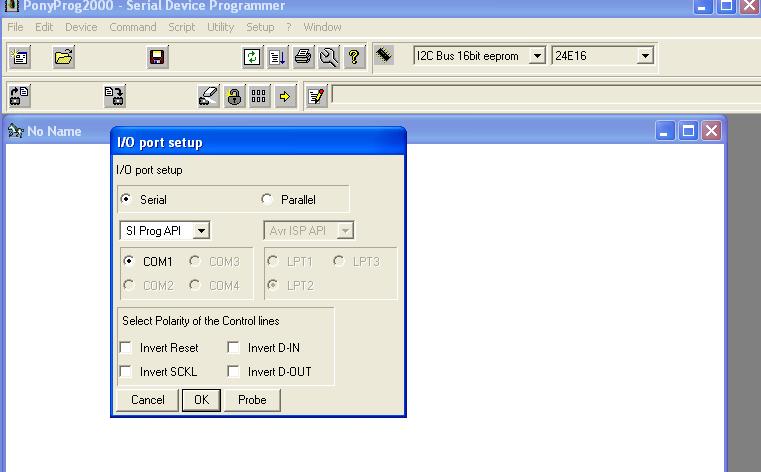Image resolution: width=761 pixels, height=472 pixels.
Task: Select the Serial radio button
Action: [126, 199]
